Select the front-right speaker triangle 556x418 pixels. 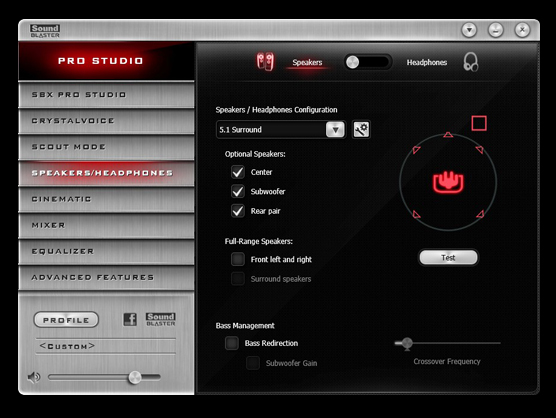coord(479,150)
